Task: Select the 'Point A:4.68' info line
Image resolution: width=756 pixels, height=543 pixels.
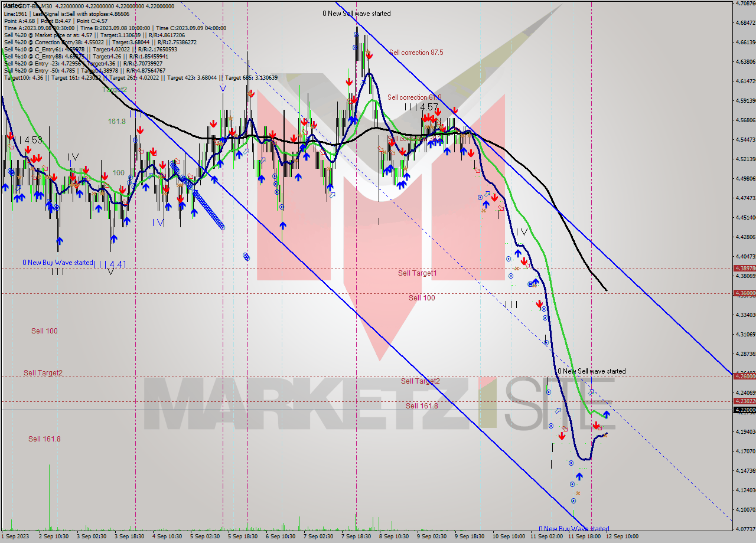Action: (x=56, y=21)
